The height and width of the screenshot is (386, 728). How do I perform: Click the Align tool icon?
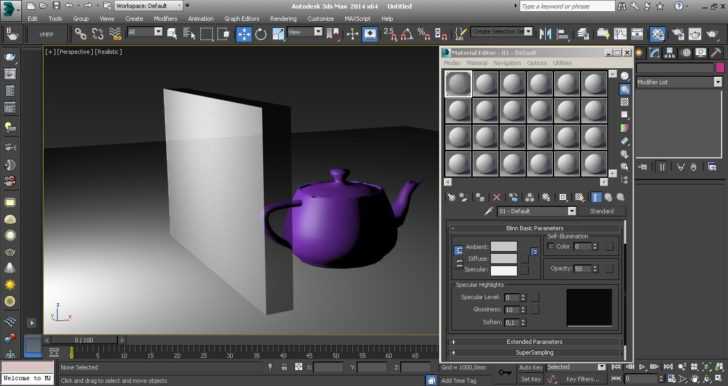pyautogui.click(x=562, y=34)
